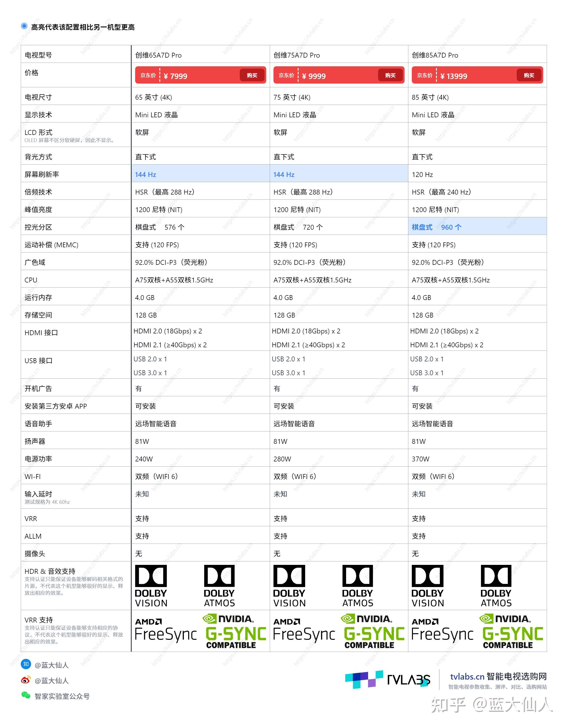The image size is (568, 728).
Task: Click the 240W power cell
Action: pos(201,458)
